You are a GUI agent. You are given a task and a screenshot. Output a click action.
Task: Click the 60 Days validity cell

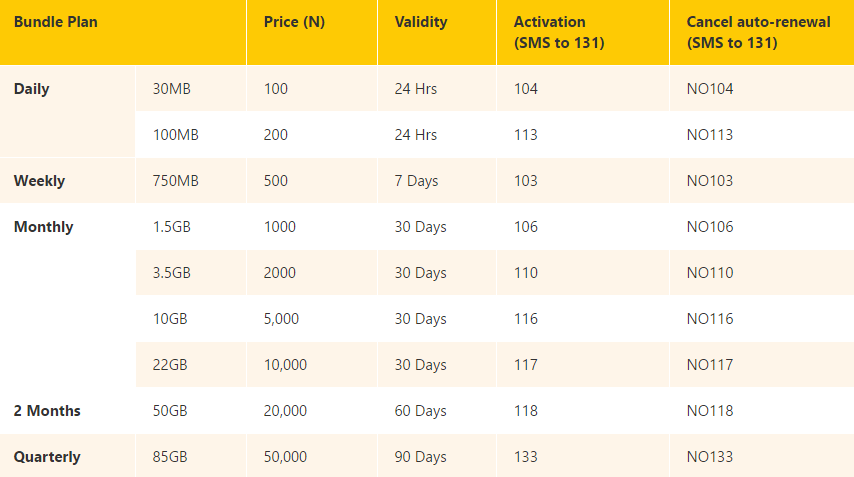[x=420, y=411]
